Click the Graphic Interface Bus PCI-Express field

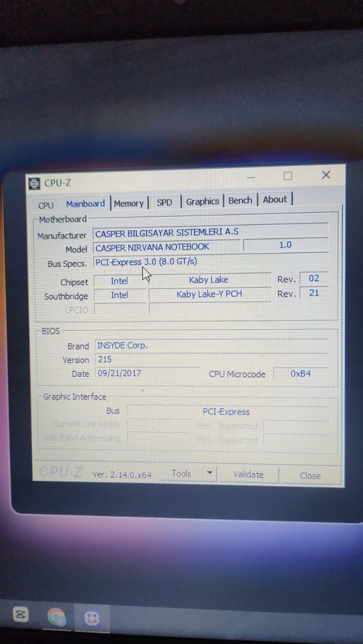(226, 411)
